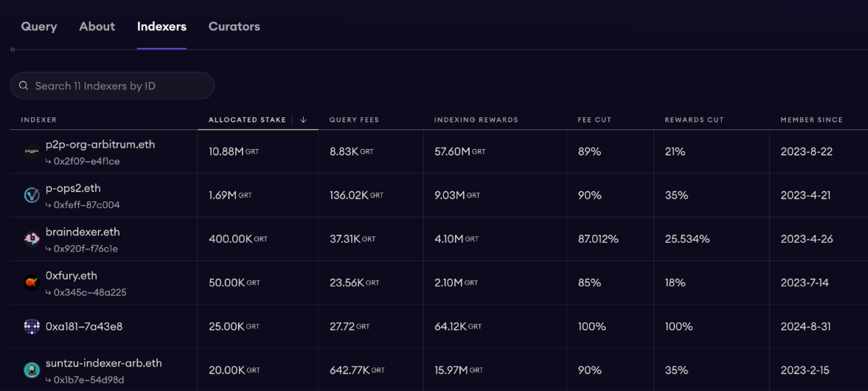Sort by Indexing Rewards column header
Image resolution: width=868 pixels, height=391 pixels.
tap(476, 120)
